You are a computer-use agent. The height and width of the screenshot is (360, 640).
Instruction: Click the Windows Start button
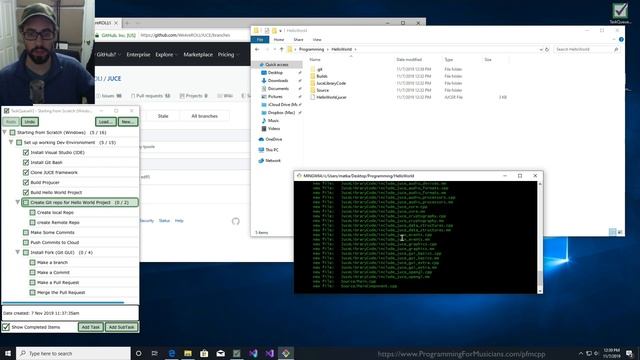point(8,353)
